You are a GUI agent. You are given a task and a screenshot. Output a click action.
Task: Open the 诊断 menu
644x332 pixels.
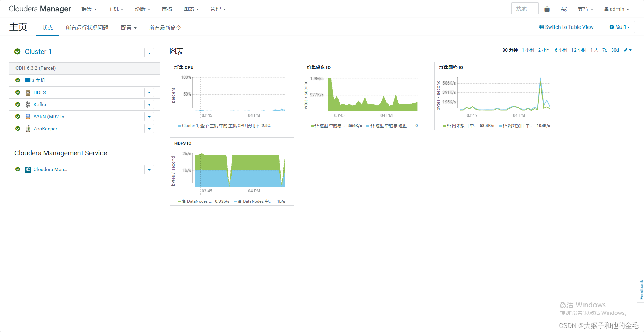click(142, 9)
